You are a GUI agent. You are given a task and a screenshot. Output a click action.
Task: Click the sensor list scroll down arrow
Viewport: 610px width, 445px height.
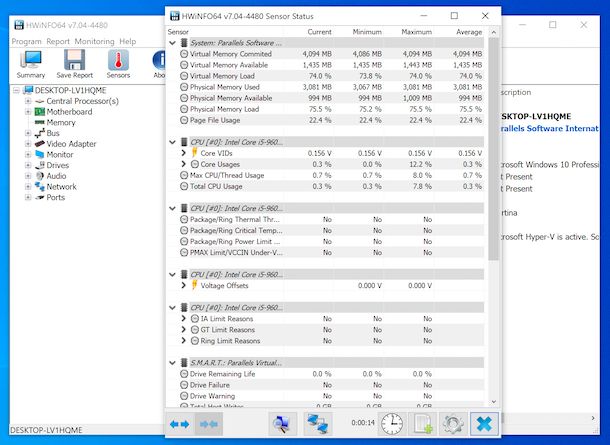(x=494, y=401)
